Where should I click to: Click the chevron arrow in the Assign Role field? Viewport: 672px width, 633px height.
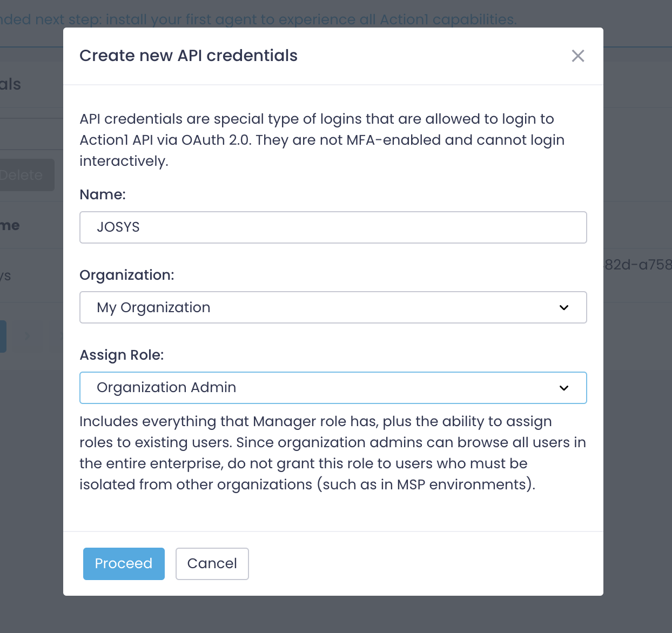(564, 388)
